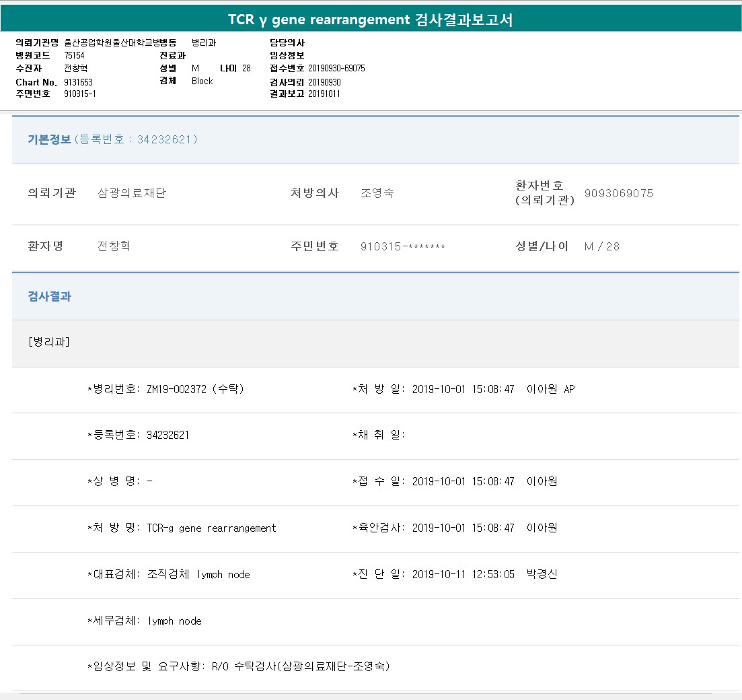Click the 처방의사 name field
The image size is (742, 700).
point(377,193)
